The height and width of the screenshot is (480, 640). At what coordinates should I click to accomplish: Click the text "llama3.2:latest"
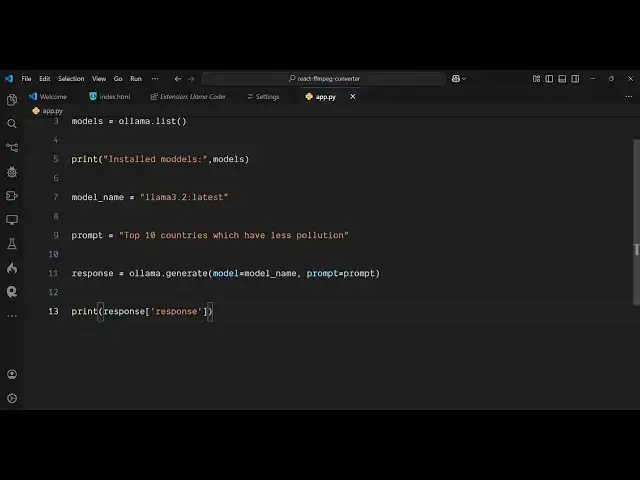pos(184,197)
